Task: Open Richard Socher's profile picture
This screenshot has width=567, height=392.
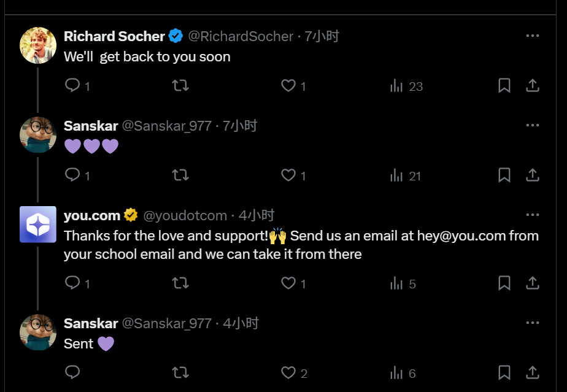Action: point(38,45)
